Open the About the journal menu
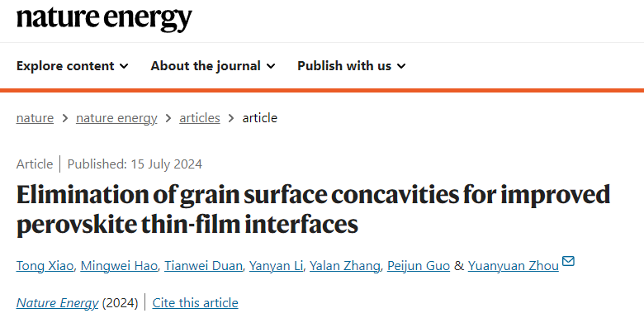644x318 pixels. pos(213,66)
